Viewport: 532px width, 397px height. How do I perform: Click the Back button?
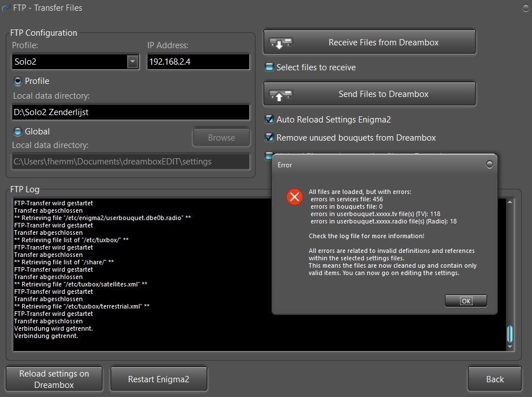495,379
